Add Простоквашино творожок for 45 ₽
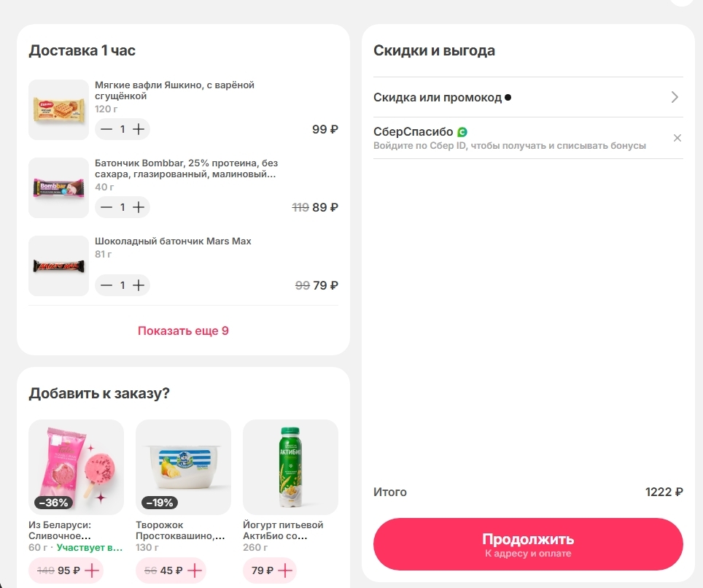The image size is (703, 588). pyautogui.click(x=195, y=570)
